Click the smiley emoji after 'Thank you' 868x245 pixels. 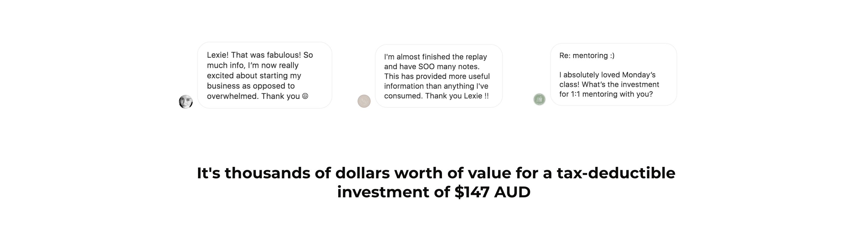point(305,96)
